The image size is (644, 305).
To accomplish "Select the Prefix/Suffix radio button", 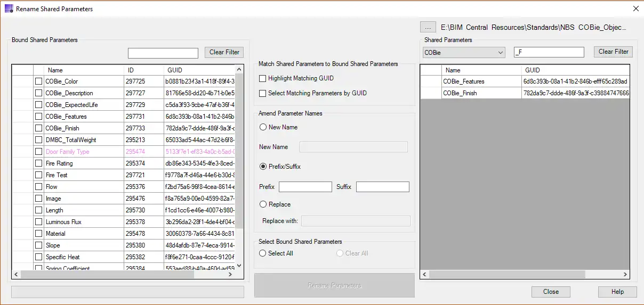I will (x=263, y=167).
